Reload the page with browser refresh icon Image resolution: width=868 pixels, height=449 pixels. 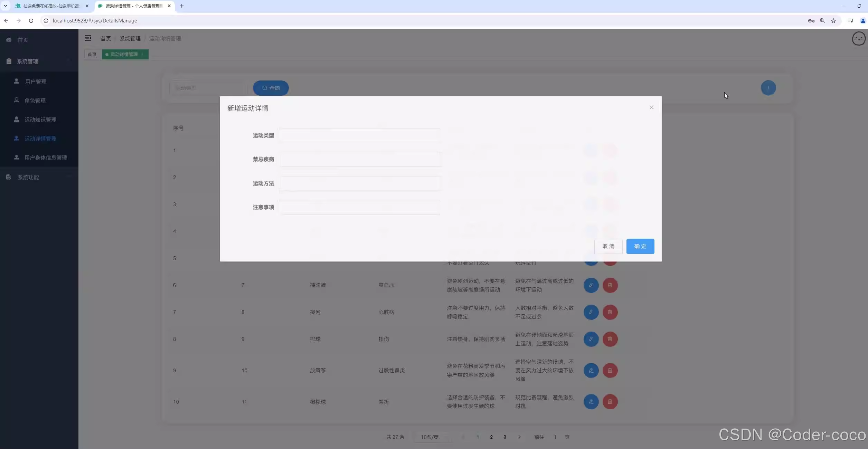tap(31, 21)
